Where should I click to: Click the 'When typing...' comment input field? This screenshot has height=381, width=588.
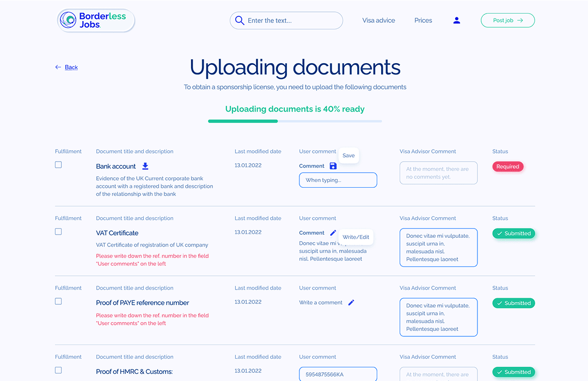click(x=338, y=180)
